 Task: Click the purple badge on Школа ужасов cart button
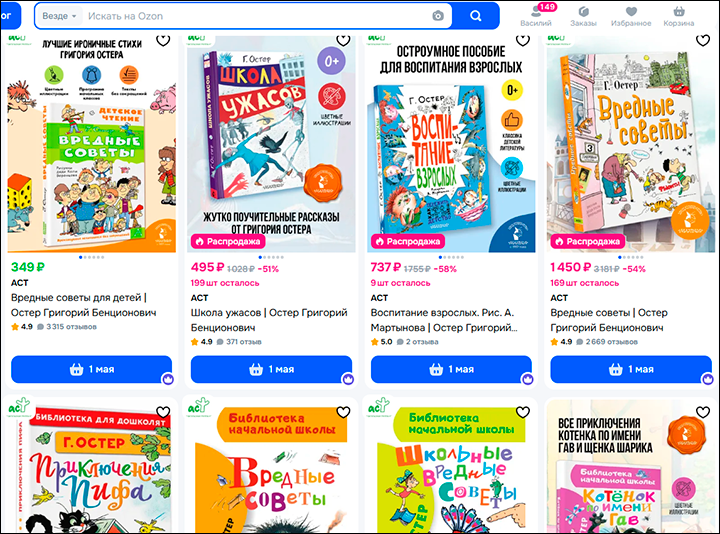(x=348, y=379)
